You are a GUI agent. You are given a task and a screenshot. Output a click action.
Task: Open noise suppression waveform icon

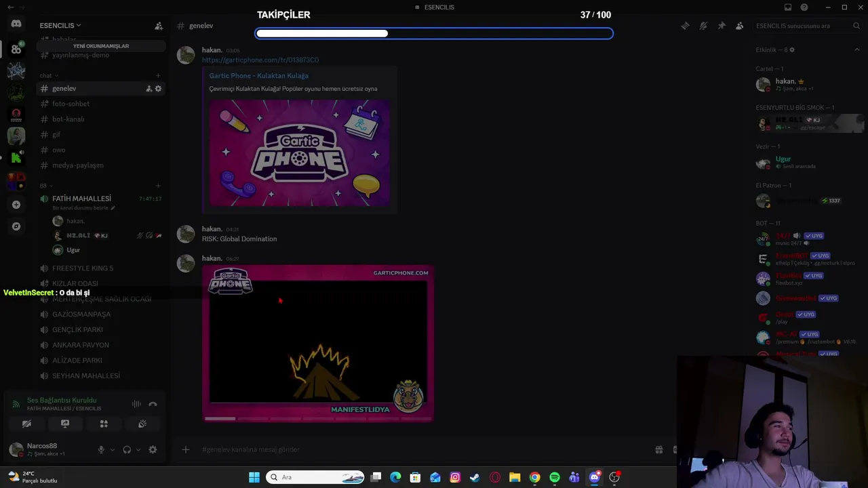pos(136,404)
